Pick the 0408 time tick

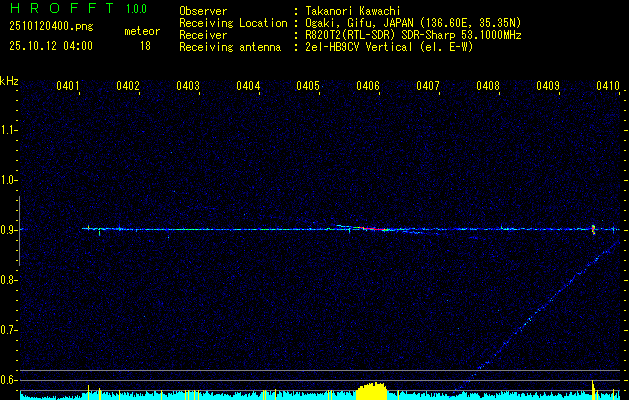pyautogui.click(x=487, y=87)
